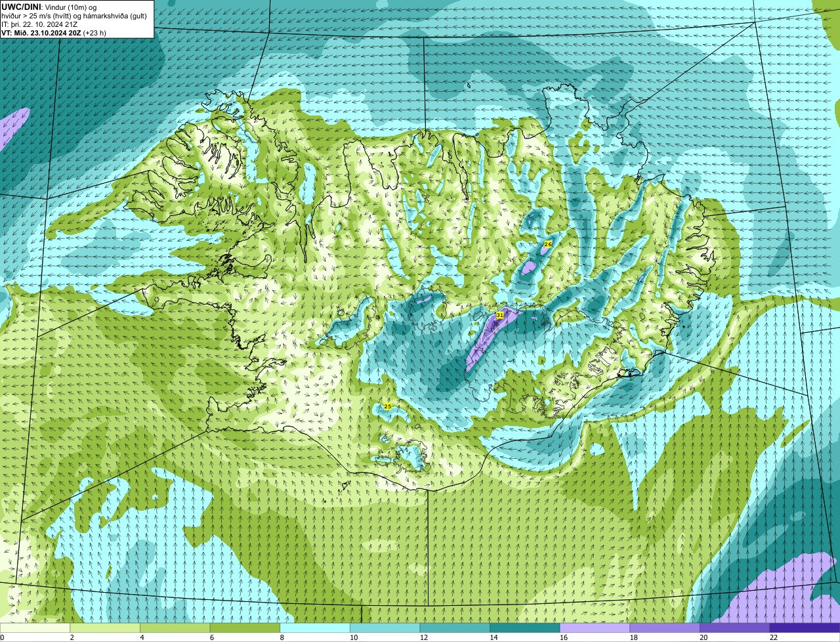Select the 20–22 m/s violet swatch
Screen dimensions: 840x642
pyautogui.click(x=735, y=628)
